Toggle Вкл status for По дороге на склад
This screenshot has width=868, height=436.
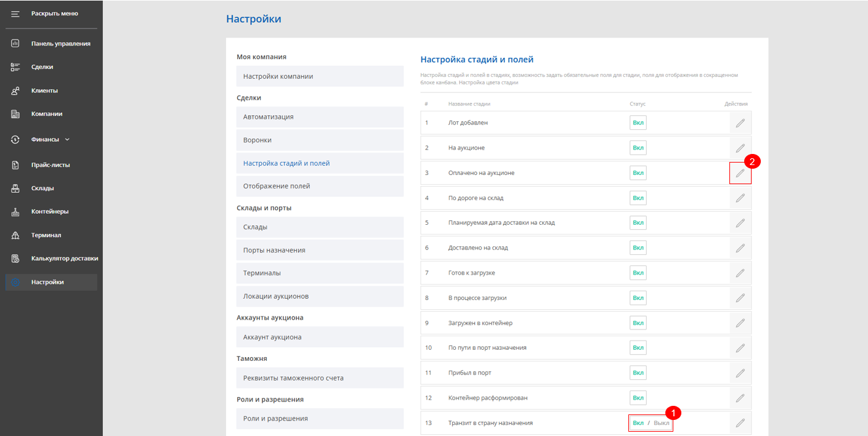(x=638, y=198)
